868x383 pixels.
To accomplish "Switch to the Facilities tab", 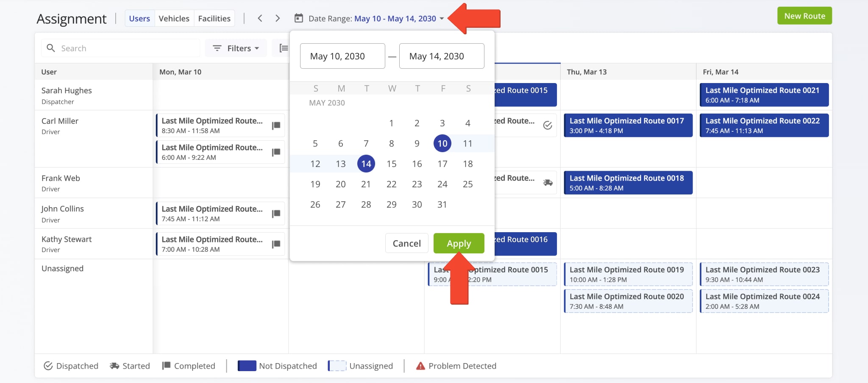I will click(214, 18).
